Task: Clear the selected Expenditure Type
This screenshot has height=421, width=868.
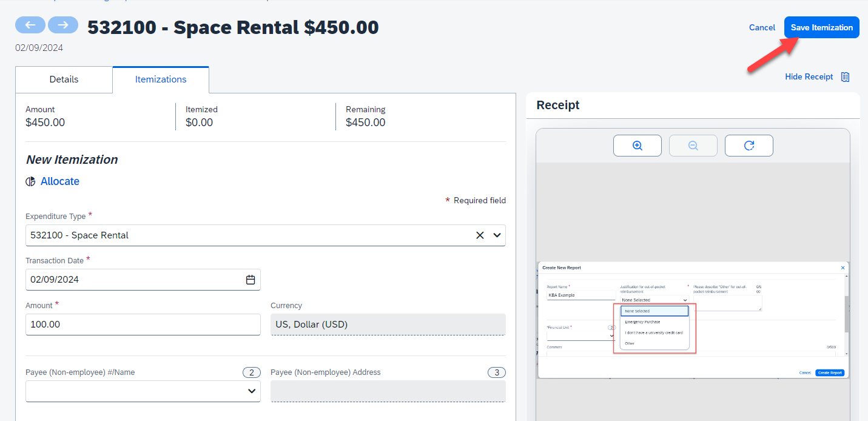Action: [x=480, y=235]
